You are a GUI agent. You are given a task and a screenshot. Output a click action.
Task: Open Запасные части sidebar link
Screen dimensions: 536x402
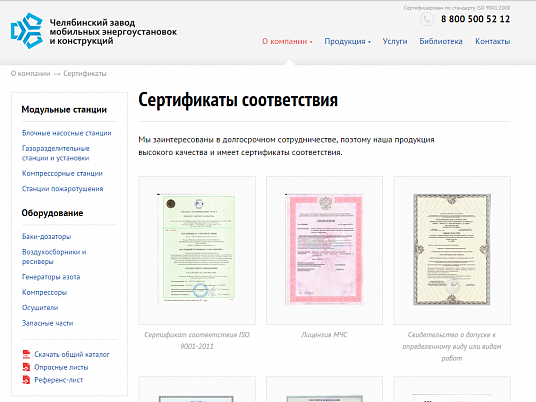tap(48, 323)
